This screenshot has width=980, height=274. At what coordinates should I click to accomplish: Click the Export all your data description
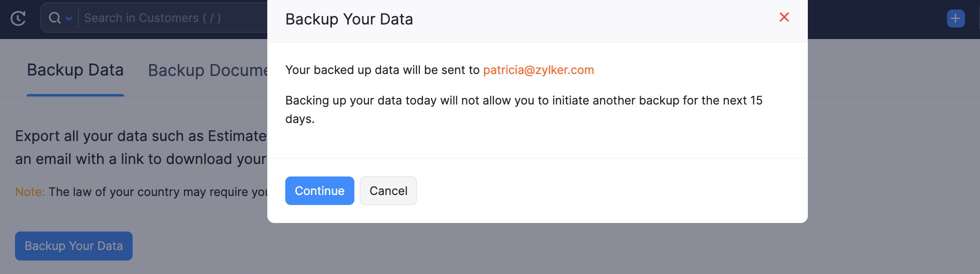141,136
